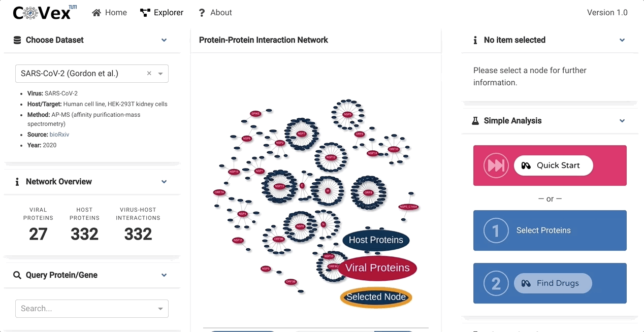Image resolution: width=644 pixels, height=332 pixels.
Task: Click the Home house icon
Action: click(96, 13)
